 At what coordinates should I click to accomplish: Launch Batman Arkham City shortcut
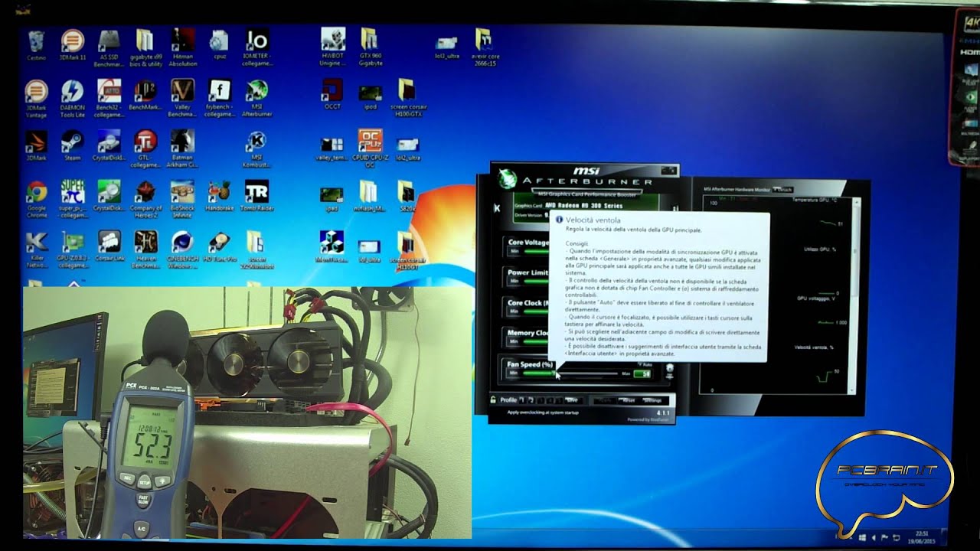tap(182, 149)
